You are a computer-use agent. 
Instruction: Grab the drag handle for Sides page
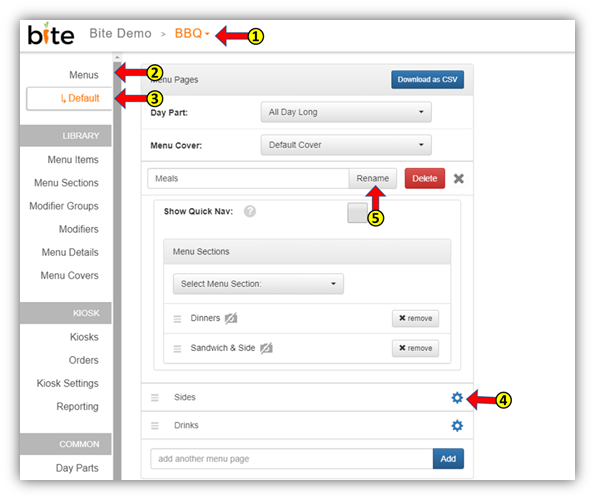click(155, 398)
